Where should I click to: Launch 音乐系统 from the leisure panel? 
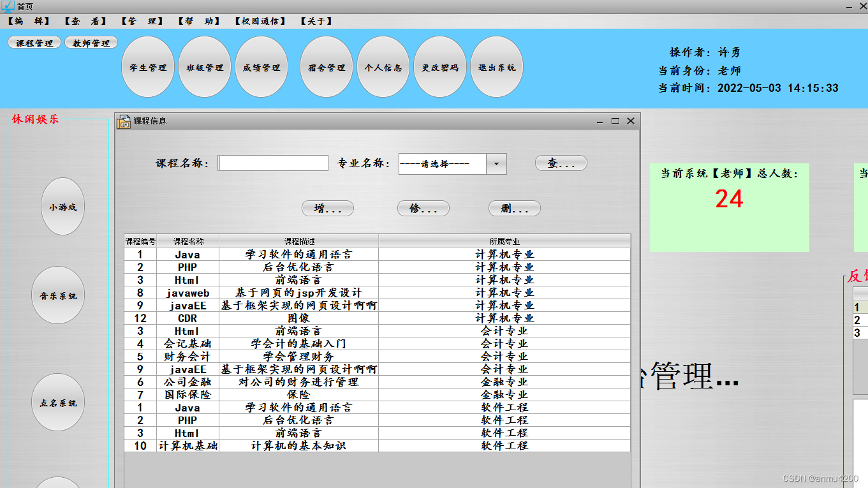tap(58, 295)
